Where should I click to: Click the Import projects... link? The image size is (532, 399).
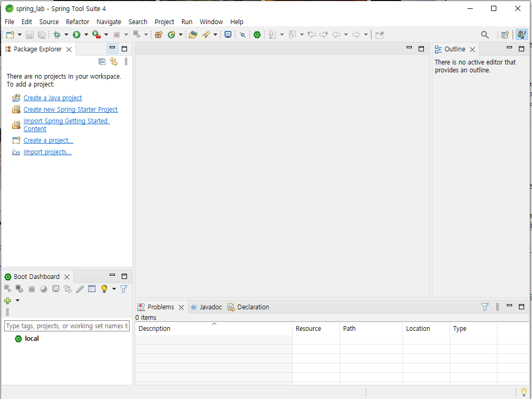48,152
